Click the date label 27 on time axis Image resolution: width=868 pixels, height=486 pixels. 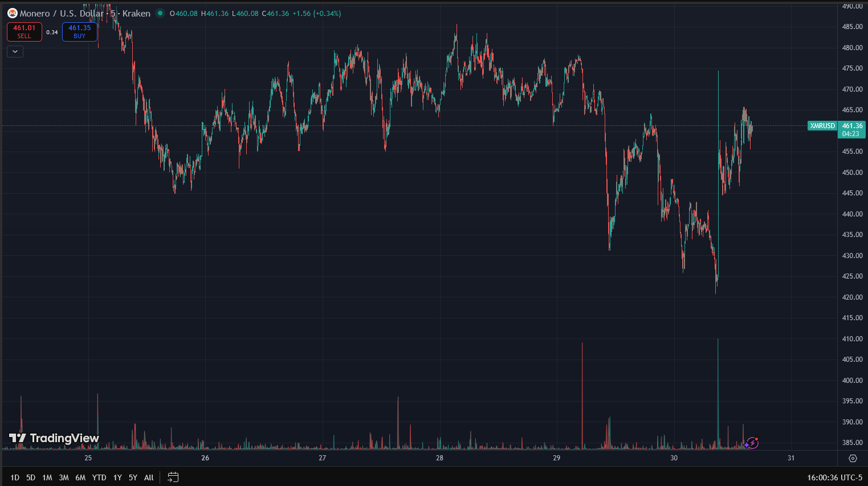(x=323, y=458)
